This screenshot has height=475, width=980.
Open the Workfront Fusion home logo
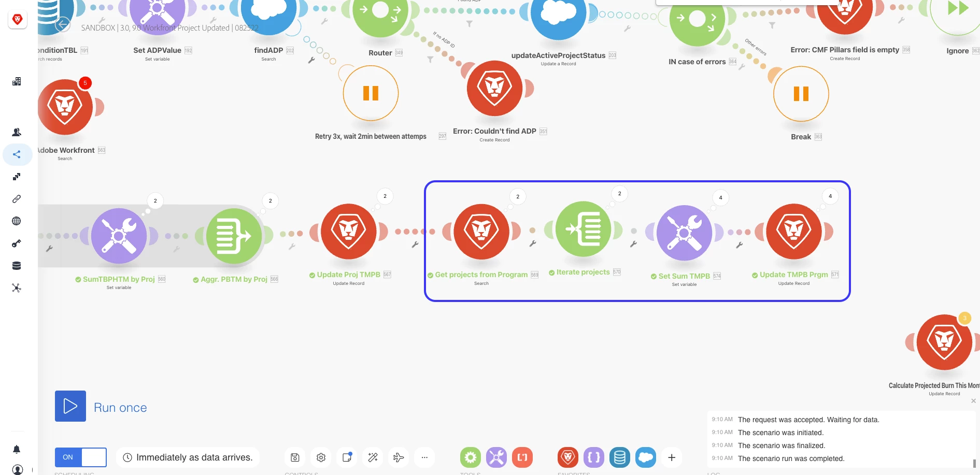click(18, 20)
